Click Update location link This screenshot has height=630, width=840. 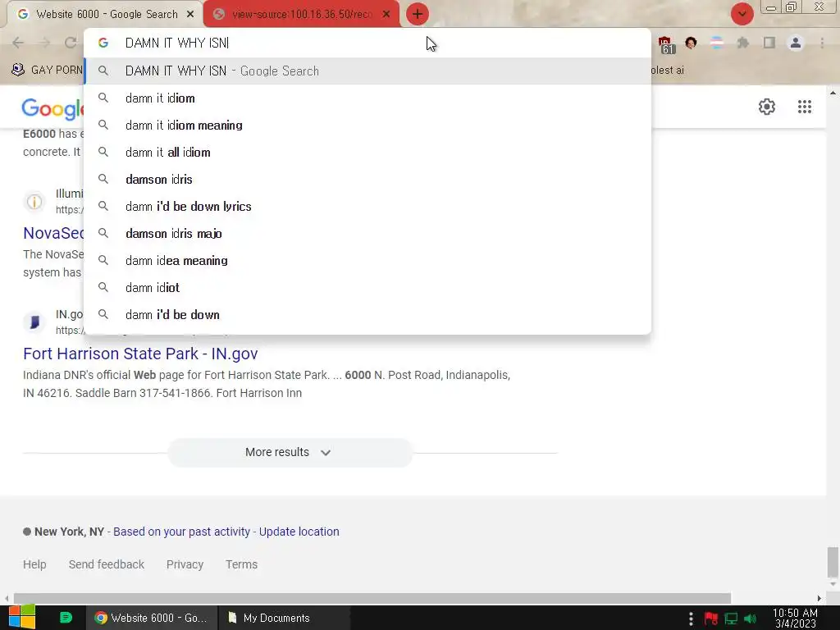point(299,532)
